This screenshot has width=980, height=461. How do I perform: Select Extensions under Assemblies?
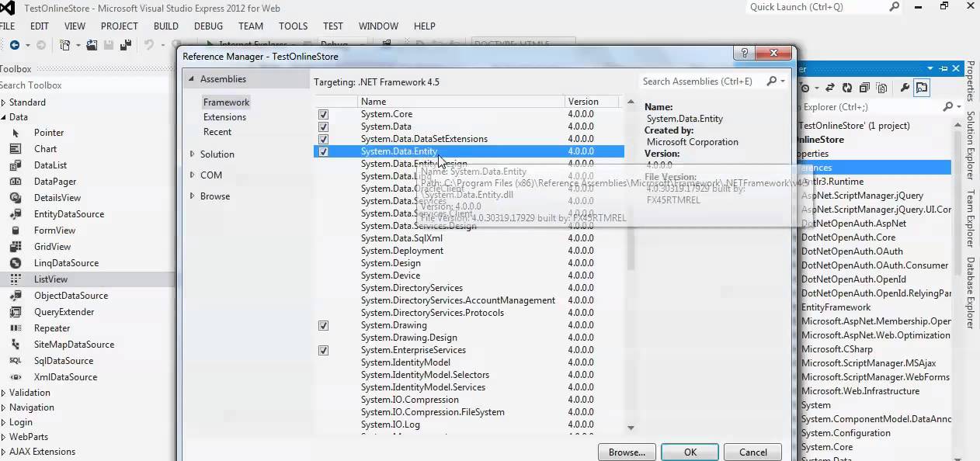click(224, 117)
